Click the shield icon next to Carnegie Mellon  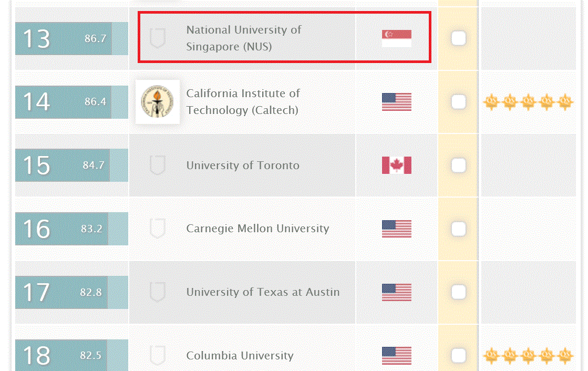pos(157,229)
